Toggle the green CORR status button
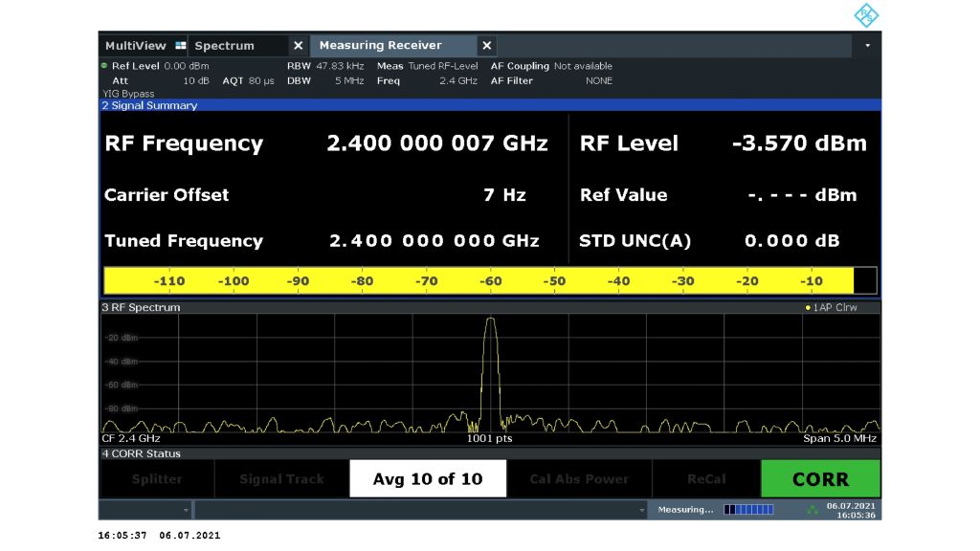 820,479
